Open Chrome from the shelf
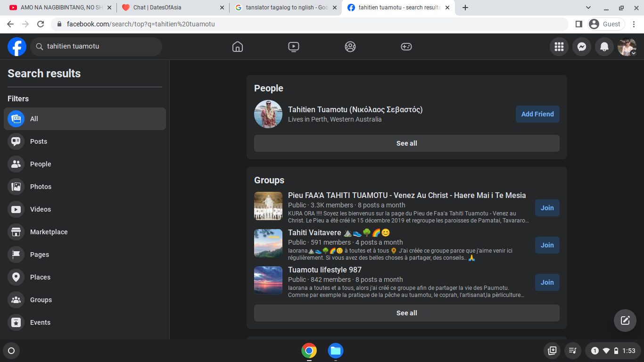 309,351
